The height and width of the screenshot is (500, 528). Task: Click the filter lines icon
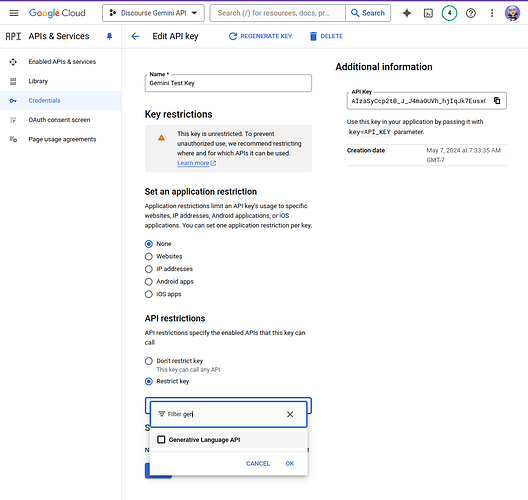coord(162,414)
